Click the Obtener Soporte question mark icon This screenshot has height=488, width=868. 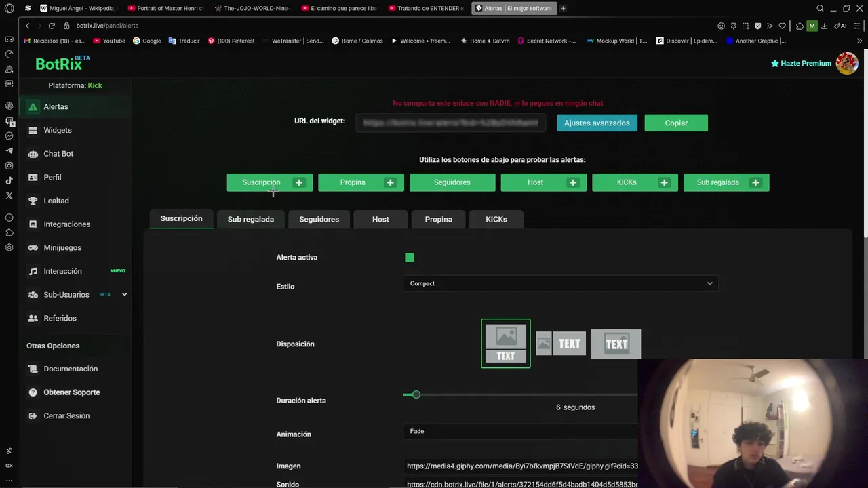click(x=33, y=392)
